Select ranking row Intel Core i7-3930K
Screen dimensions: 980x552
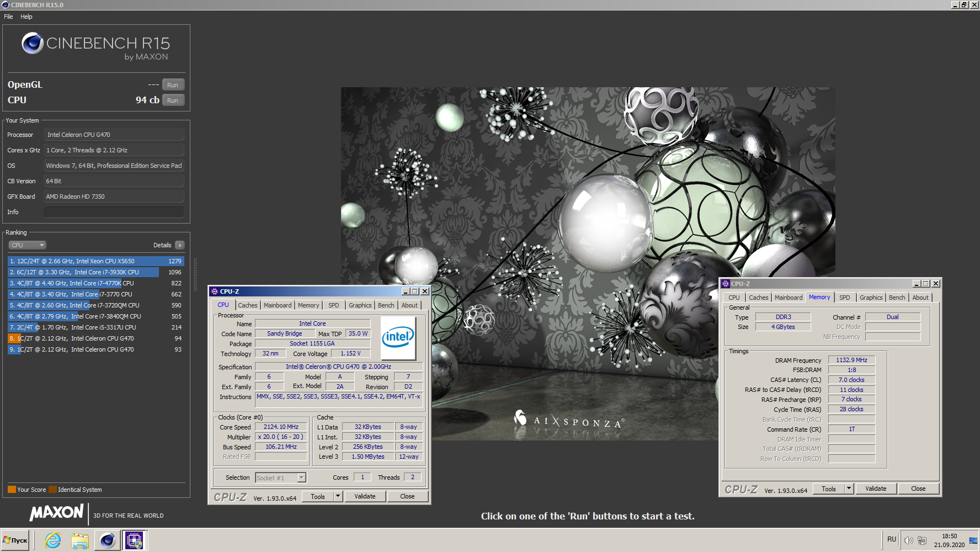pos(95,272)
